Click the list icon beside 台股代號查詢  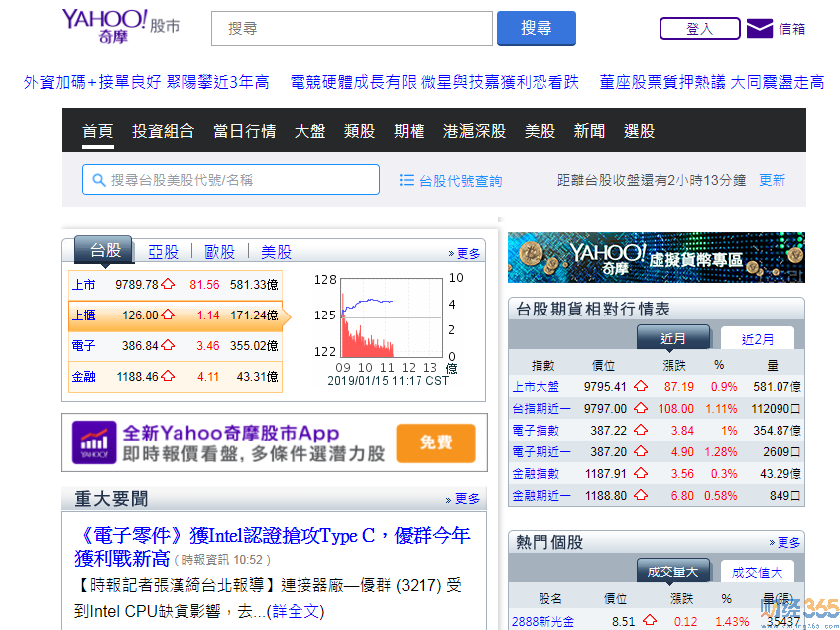point(407,180)
